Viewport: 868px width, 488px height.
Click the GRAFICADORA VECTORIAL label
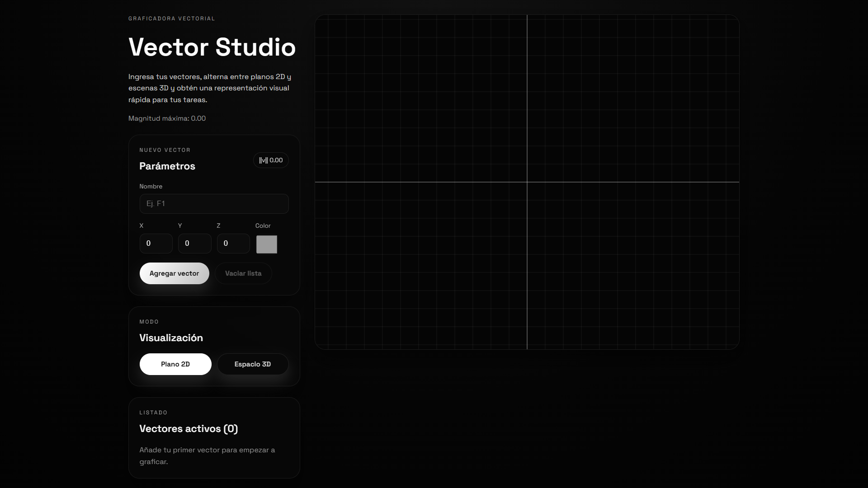pos(172,19)
